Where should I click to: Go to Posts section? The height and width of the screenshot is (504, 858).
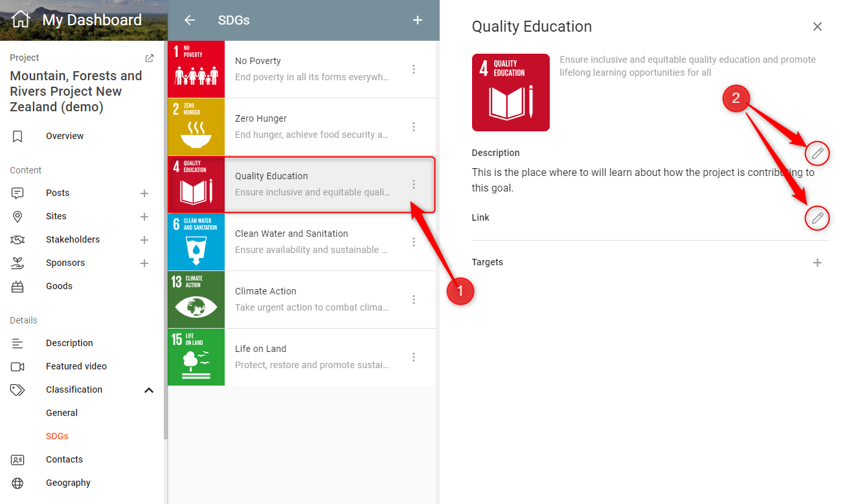tap(58, 193)
